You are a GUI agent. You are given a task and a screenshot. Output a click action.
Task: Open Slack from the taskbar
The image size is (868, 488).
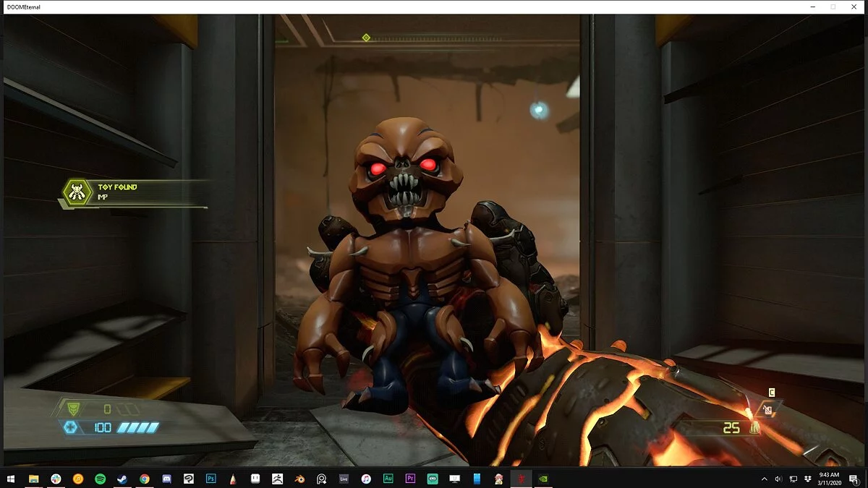click(56, 479)
